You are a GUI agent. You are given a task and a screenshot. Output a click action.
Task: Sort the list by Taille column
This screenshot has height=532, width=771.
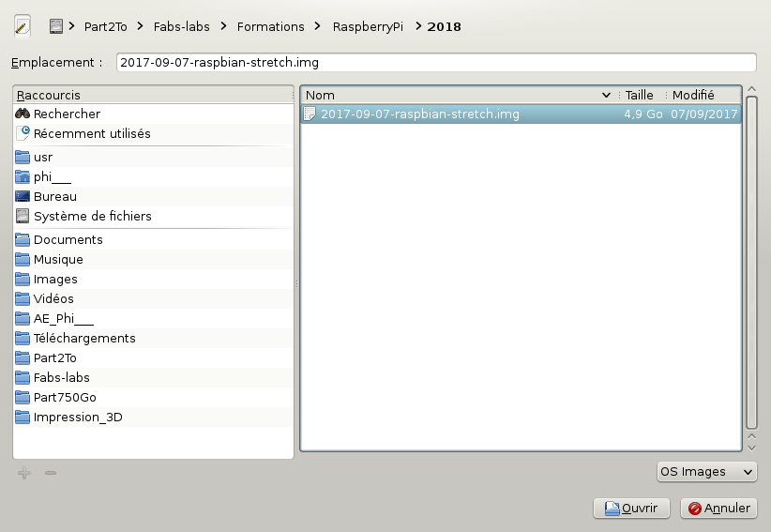[640, 95]
